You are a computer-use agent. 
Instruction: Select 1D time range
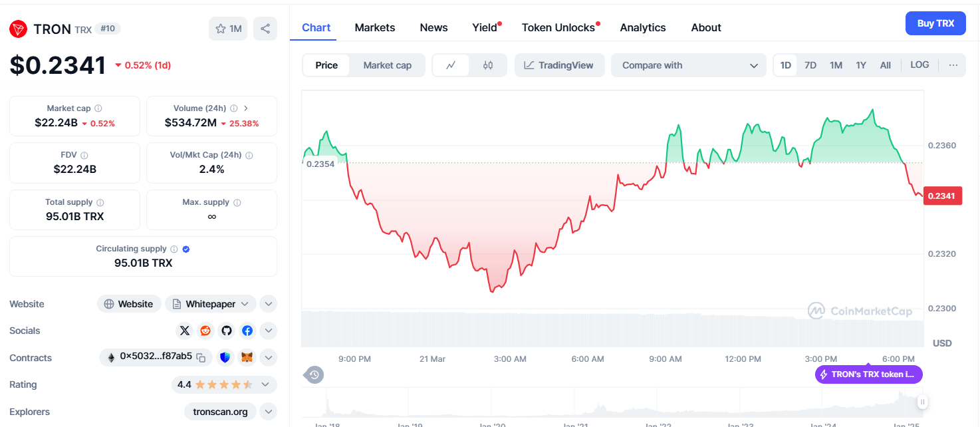click(x=785, y=65)
